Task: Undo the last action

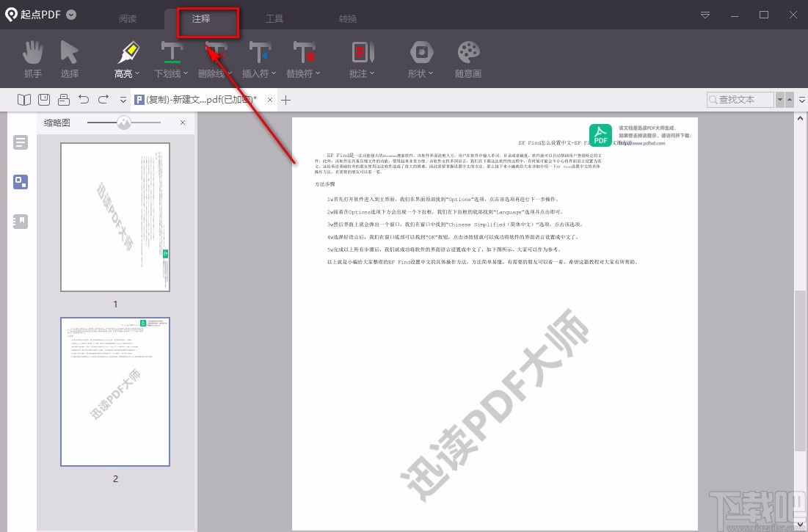Action: [84, 99]
